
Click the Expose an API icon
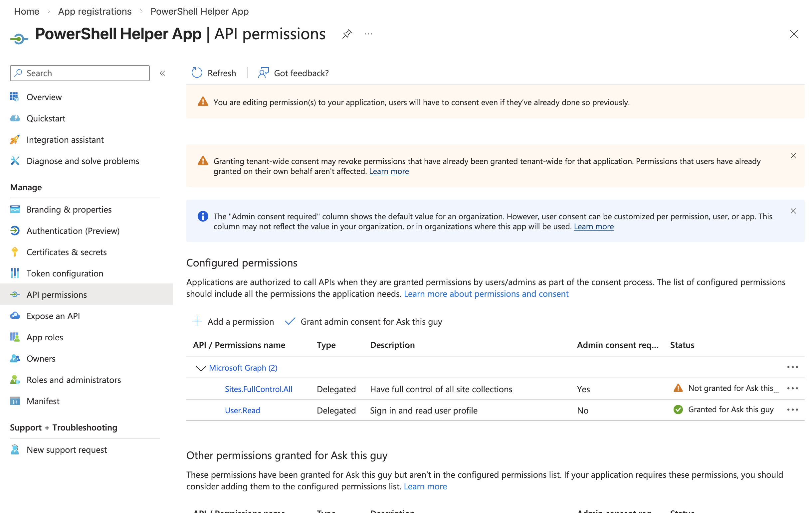[x=15, y=316]
